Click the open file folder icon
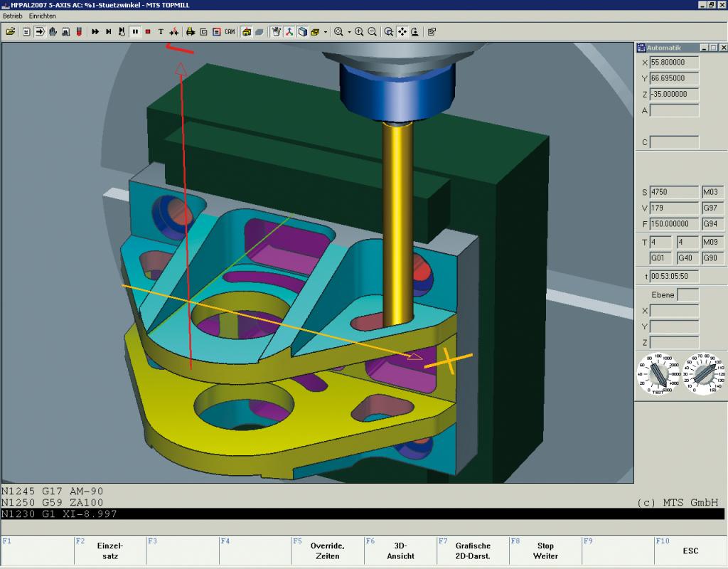The image size is (728, 569). 10,31
